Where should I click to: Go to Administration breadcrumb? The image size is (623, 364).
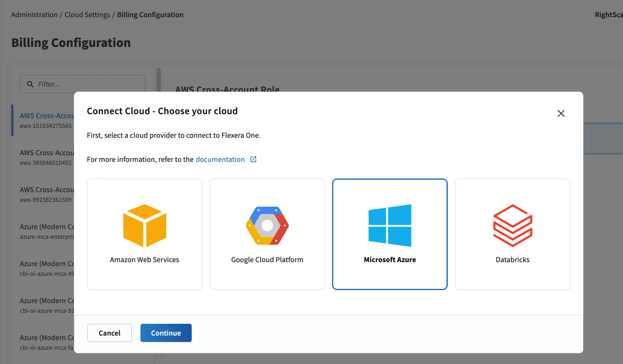coord(34,15)
